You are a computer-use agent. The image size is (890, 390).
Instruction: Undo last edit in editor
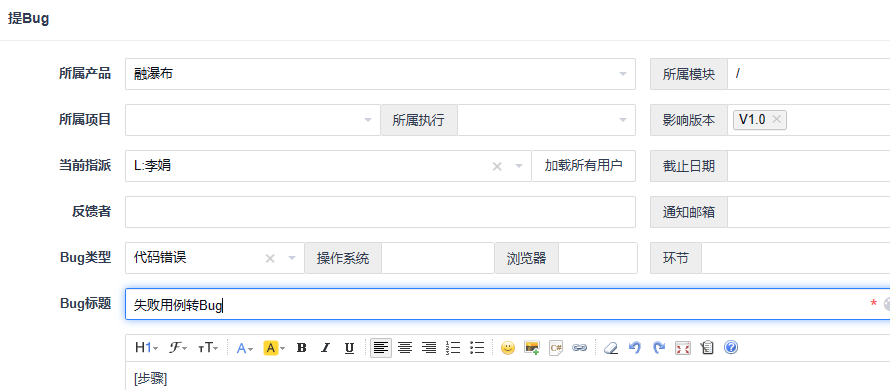635,348
